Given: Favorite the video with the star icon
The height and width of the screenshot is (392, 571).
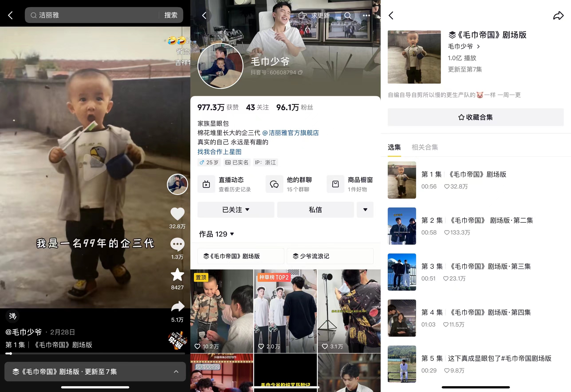Looking at the screenshot, I should pos(177,275).
